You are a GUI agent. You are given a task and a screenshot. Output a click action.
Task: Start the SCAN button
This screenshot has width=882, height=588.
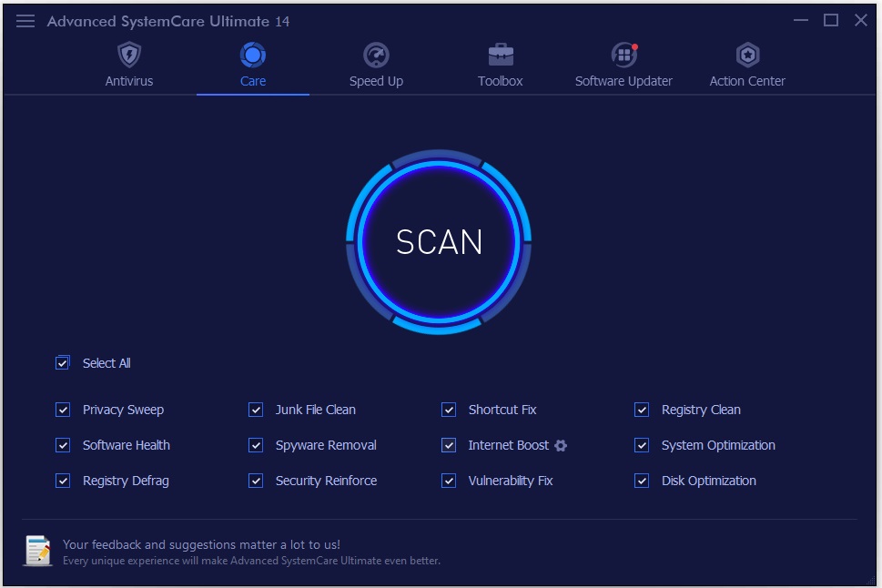click(439, 242)
